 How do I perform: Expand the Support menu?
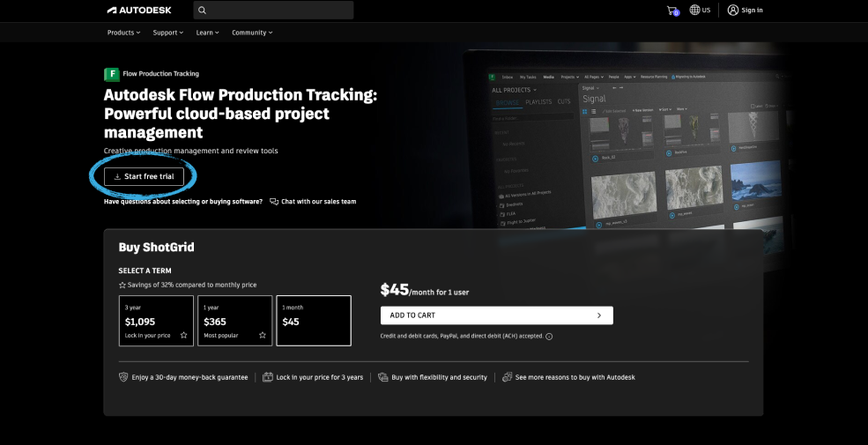click(167, 33)
